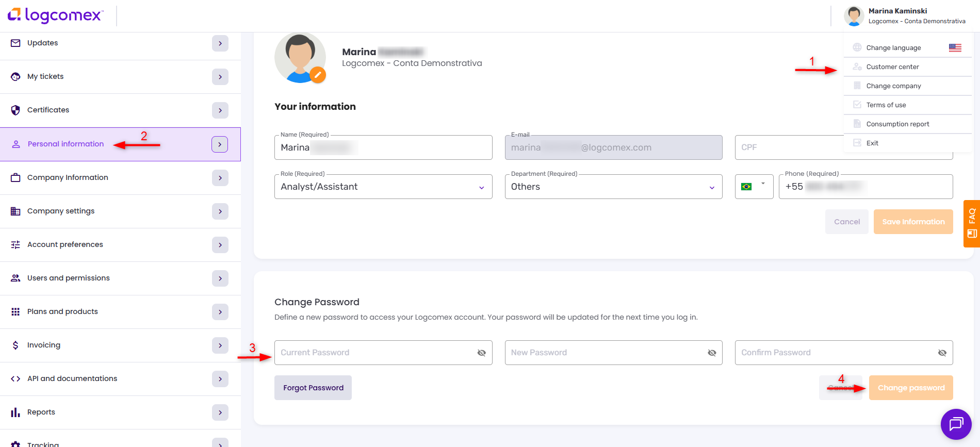980x447 pixels.
Task: Choose Exit in the user menu
Action: tap(872, 143)
